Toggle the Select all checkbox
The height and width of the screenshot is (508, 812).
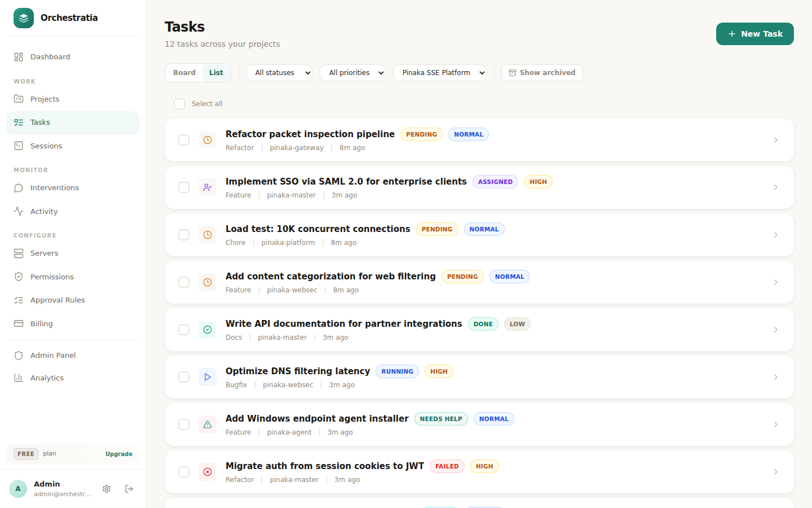pos(179,104)
